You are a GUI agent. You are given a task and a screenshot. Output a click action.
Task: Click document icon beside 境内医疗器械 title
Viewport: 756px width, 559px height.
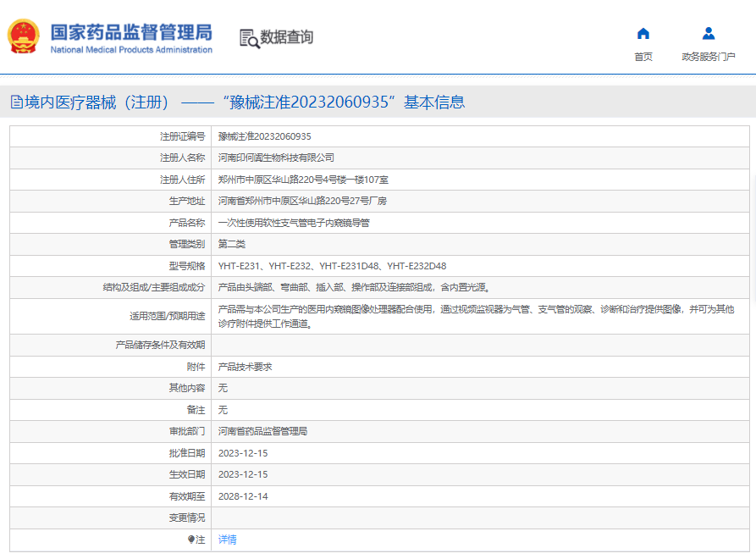(16, 102)
